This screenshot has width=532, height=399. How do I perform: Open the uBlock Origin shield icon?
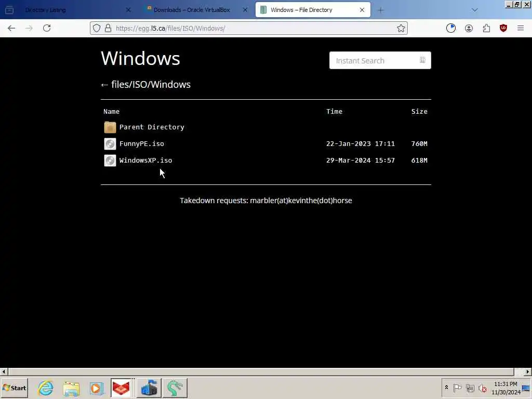tap(503, 28)
